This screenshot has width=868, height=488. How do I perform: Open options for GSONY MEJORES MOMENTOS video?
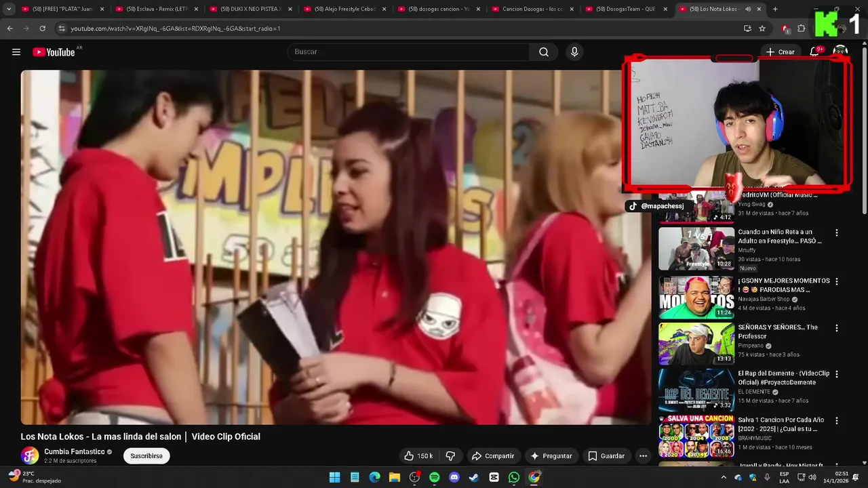(836, 281)
